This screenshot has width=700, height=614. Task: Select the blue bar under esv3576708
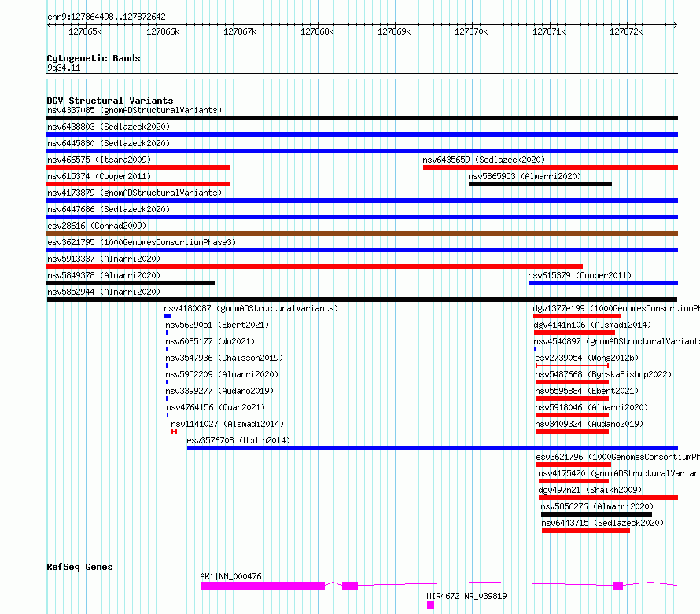(433, 448)
